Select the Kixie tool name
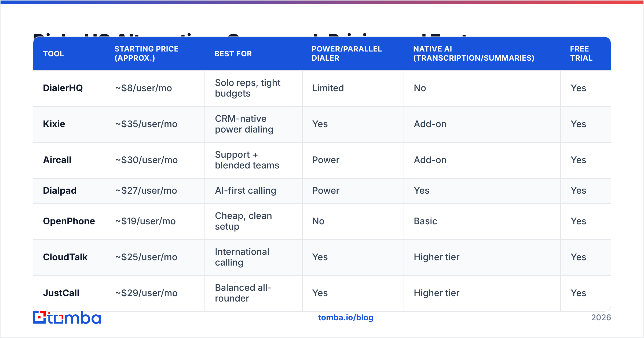The width and height of the screenshot is (644, 338). (54, 124)
